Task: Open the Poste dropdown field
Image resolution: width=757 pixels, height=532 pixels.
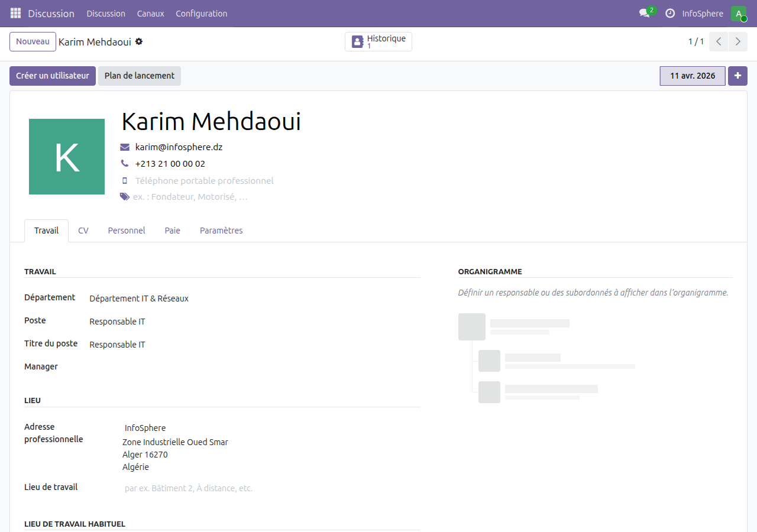Action: [117, 321]
